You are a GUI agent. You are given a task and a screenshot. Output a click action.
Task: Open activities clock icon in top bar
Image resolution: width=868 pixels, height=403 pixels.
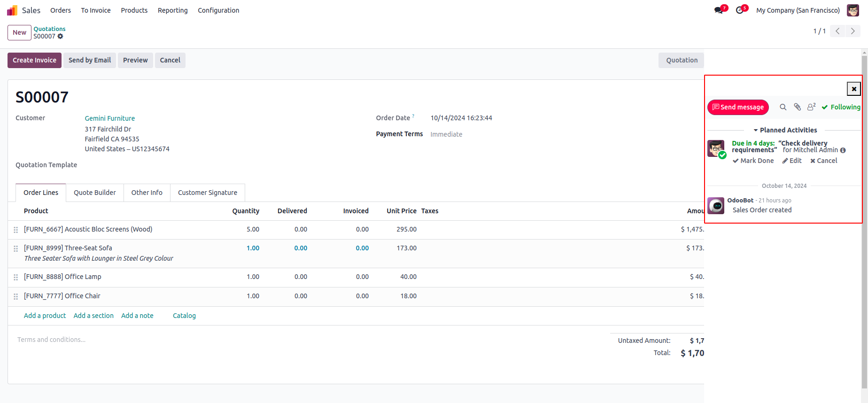(740, 10)
